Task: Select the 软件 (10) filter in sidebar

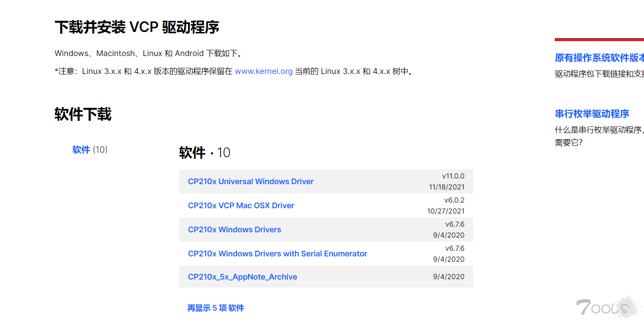Action: [90, 150]
